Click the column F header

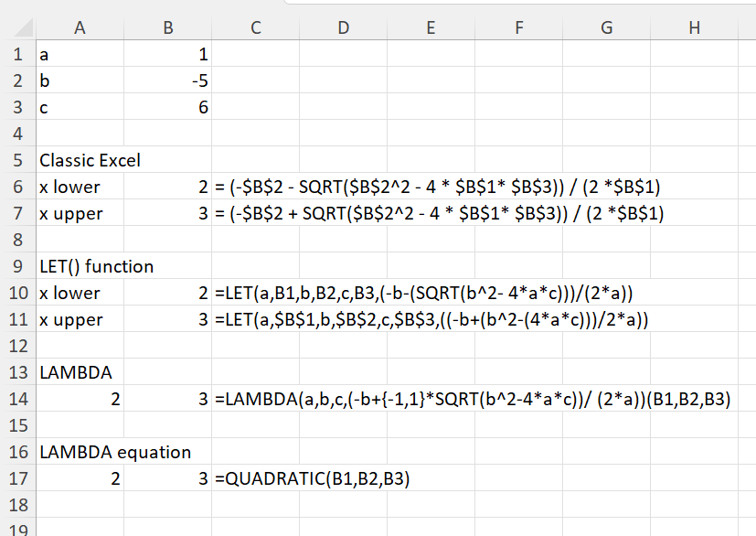518,28
